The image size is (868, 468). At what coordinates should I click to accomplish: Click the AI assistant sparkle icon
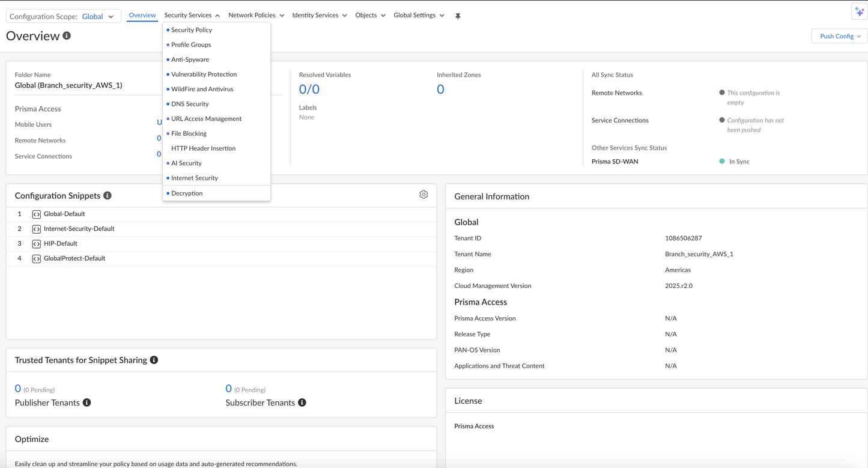[859, 12]
